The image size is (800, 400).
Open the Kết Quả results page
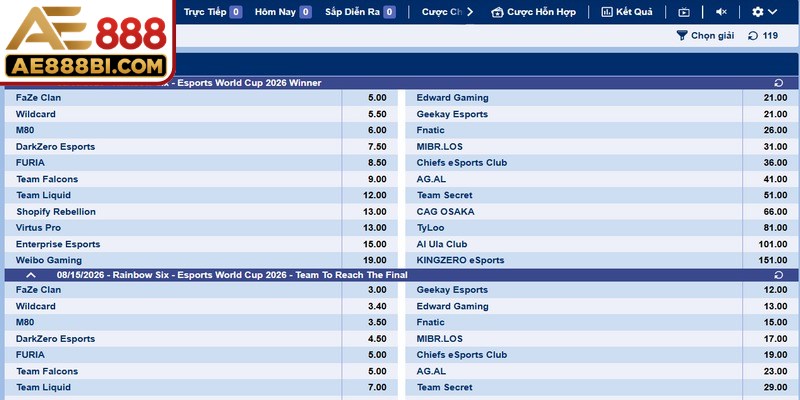tap(627, 12)
